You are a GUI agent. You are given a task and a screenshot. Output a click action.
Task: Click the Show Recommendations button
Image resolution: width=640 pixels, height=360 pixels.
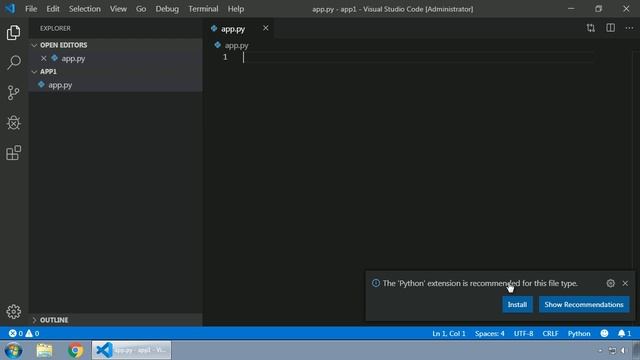pyautogui.click(x=584, y=304)
